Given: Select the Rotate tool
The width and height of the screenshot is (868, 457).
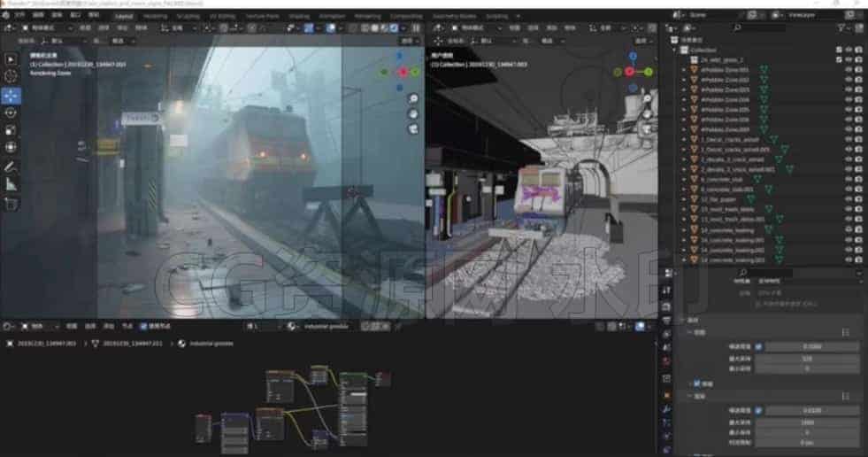Looking at the screenshot, I should tap(11, 112).
